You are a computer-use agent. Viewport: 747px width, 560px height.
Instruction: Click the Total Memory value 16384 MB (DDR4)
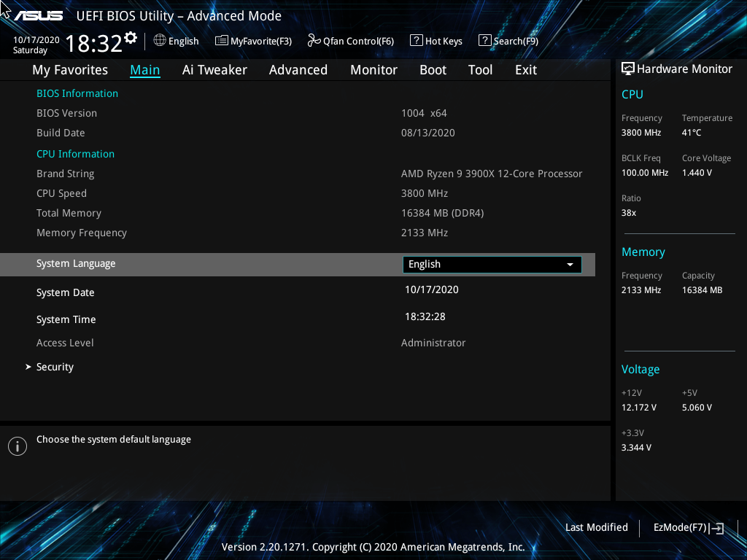point(443,213)
